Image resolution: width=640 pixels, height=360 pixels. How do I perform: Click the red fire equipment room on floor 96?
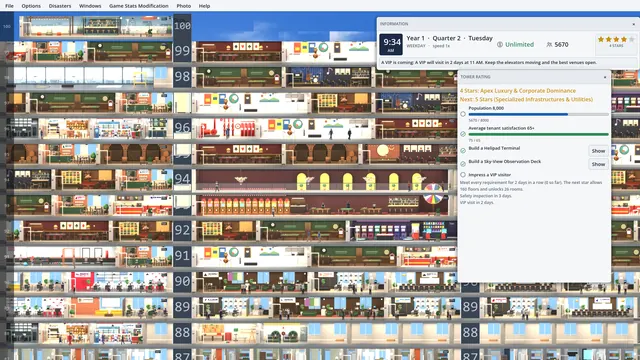tap(227, 127)
